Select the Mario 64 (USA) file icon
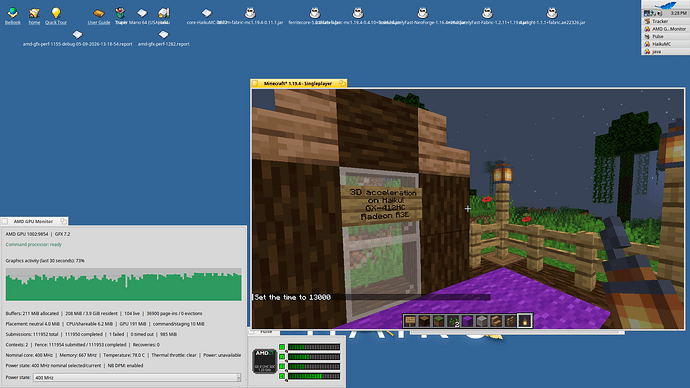The image size is (690, 388). (x=142, y=13)
